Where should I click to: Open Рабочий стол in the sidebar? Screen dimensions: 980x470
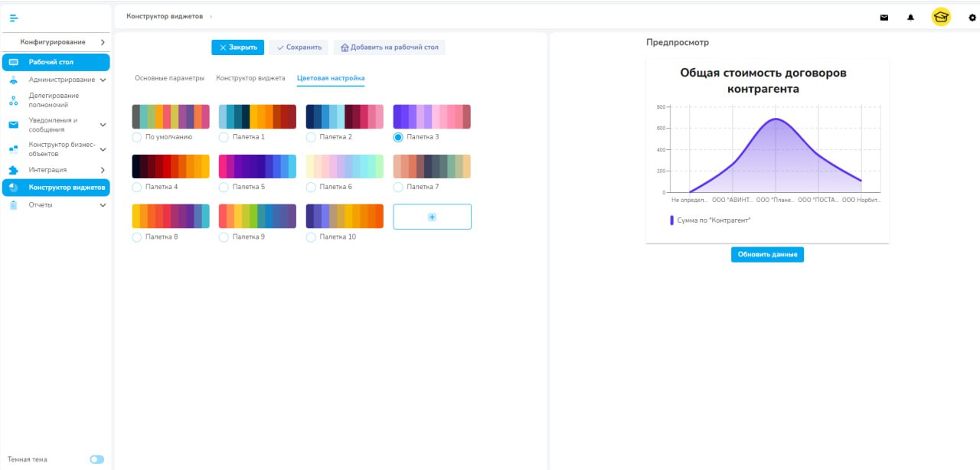[56, 62]
